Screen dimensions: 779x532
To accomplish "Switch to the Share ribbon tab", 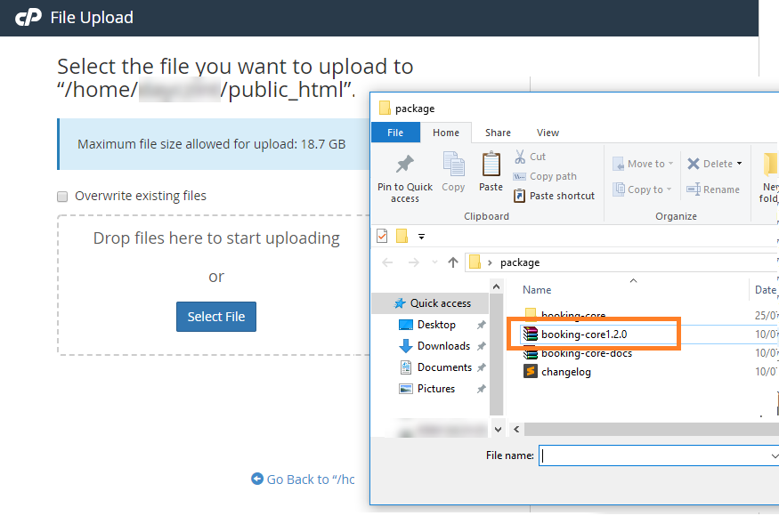I will pos(498,133).
